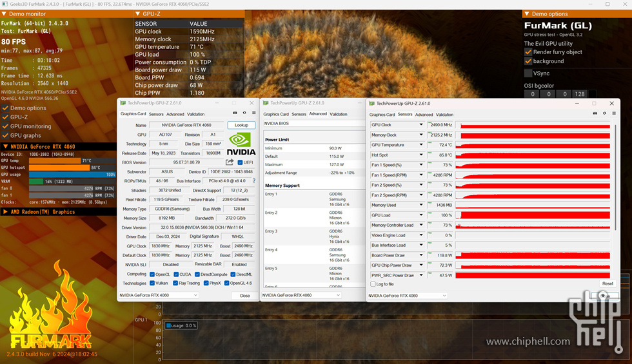Click the BIOS Version 95.07.31.80.79 field
632x364 pixels.
[186, 162]
